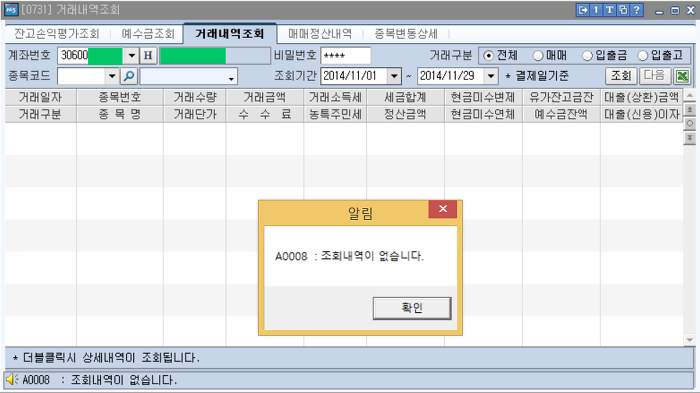Click the account number field 30600
This screenshot has height=393, width=700.
coord(90,56)
